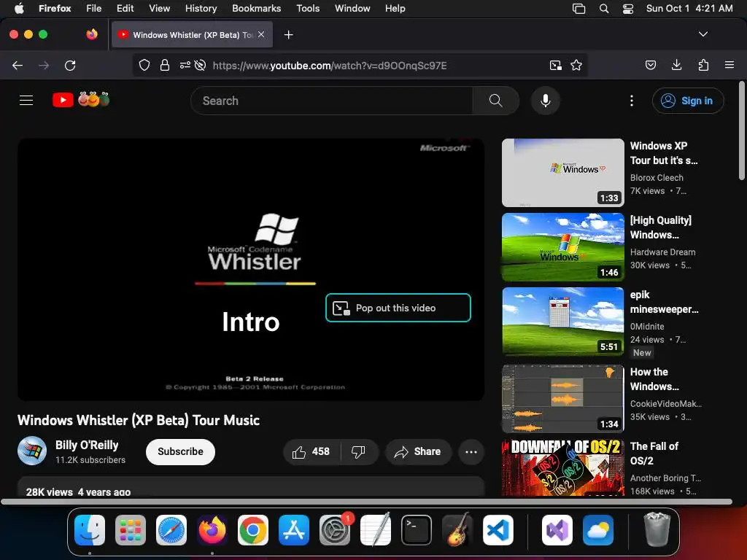Open 'The Fall of OS/2' video title

654,454
